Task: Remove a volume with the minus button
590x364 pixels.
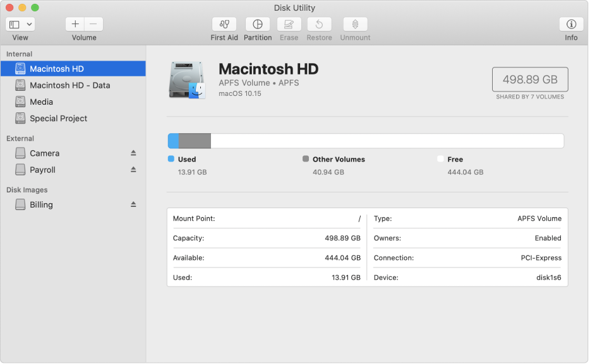Action: (x=93, y=24)
